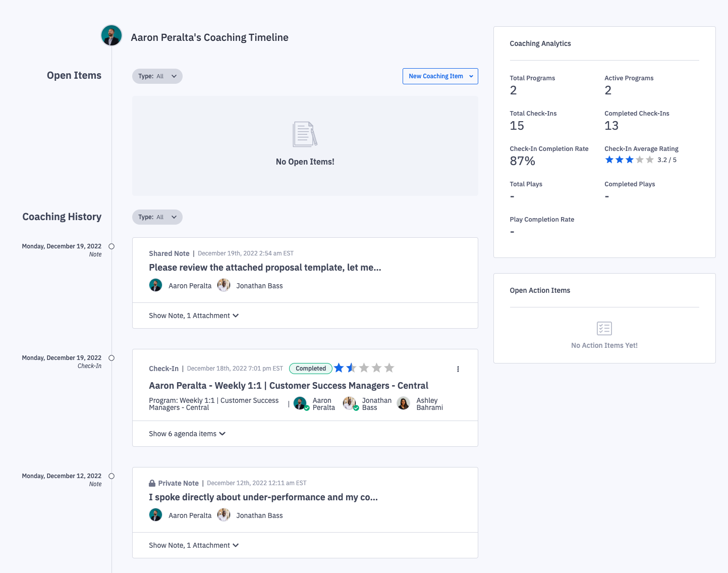Click the Completed status badge
The width and height of the screenshot is (728, 573).
(311, 369)
